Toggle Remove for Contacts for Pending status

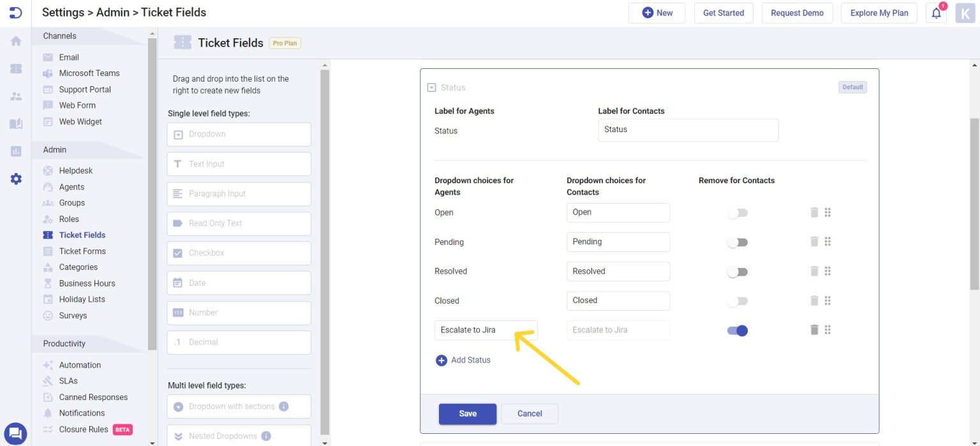coord(738,242)
